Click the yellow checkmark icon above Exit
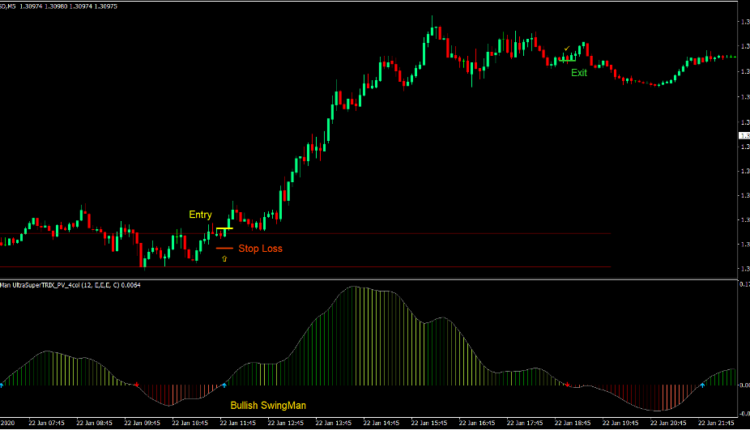This screenshot has height=430, width=750. [567, 48]
